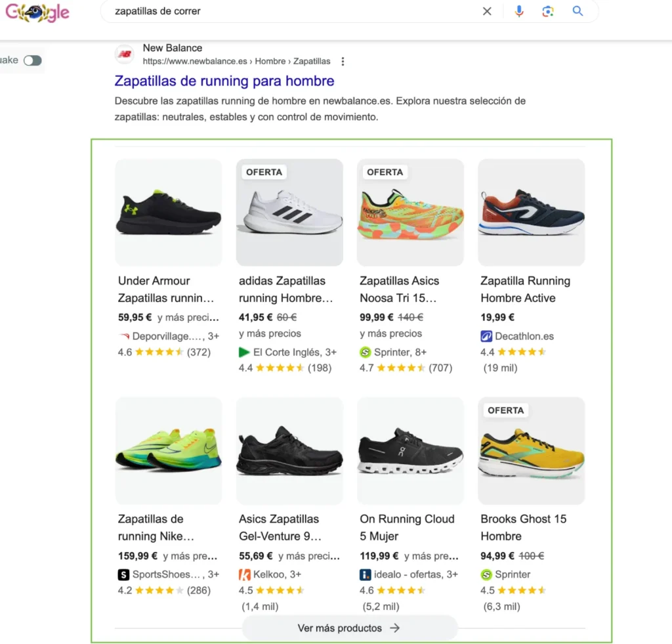Click the Kelkoo store icon
The width and height of the screenshot is (672, 644).
pyautogui.click(x=244, y=574)
